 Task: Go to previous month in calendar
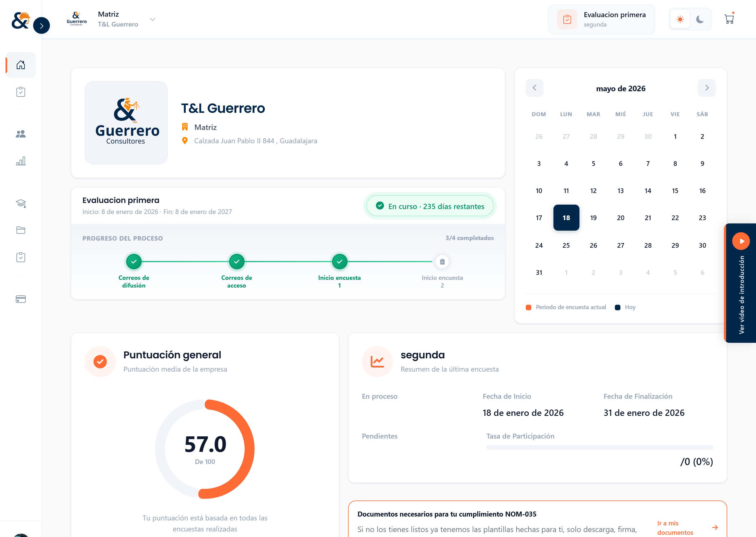pos(534,88)
